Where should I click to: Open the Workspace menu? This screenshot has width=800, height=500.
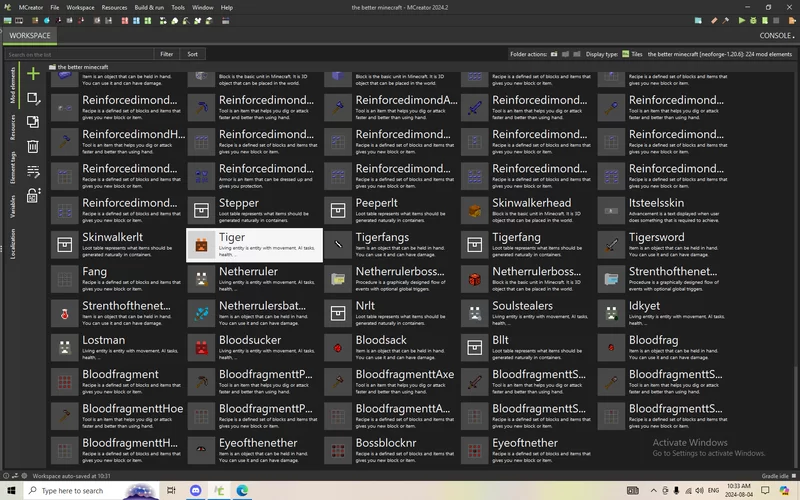pos(80,8)
